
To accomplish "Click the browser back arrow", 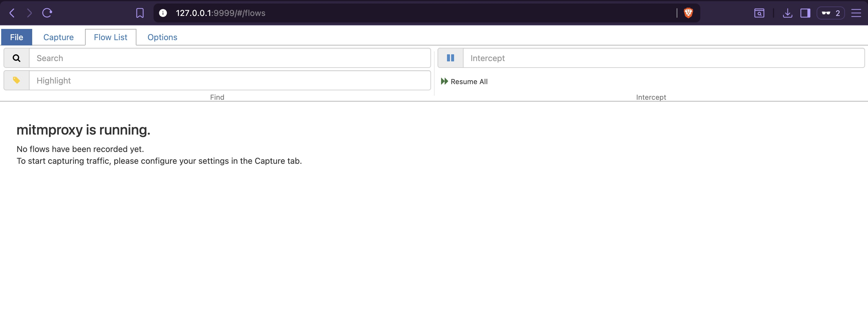I will 12,13.
